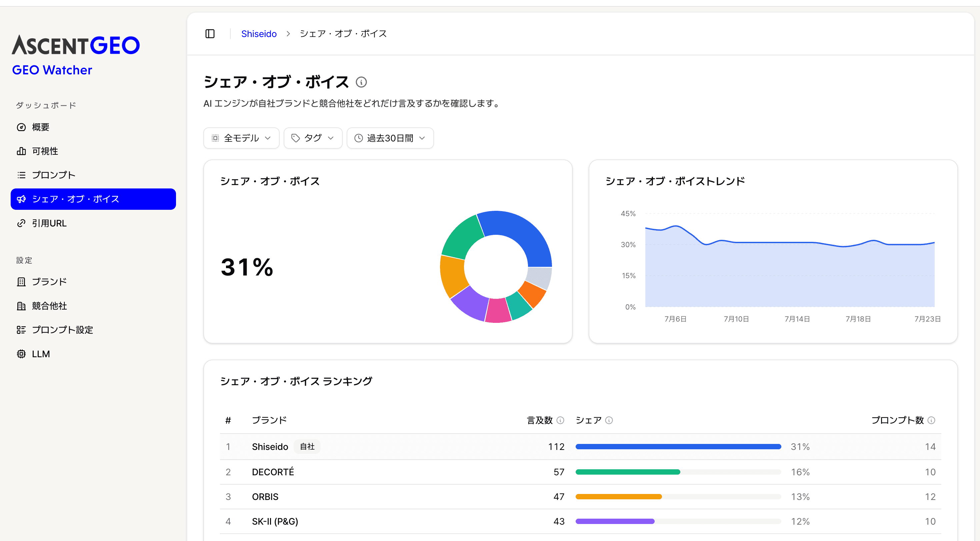980x541 pixels.
Task: Click the 自社 badge next to Shiseido
Action: (307, 447)
